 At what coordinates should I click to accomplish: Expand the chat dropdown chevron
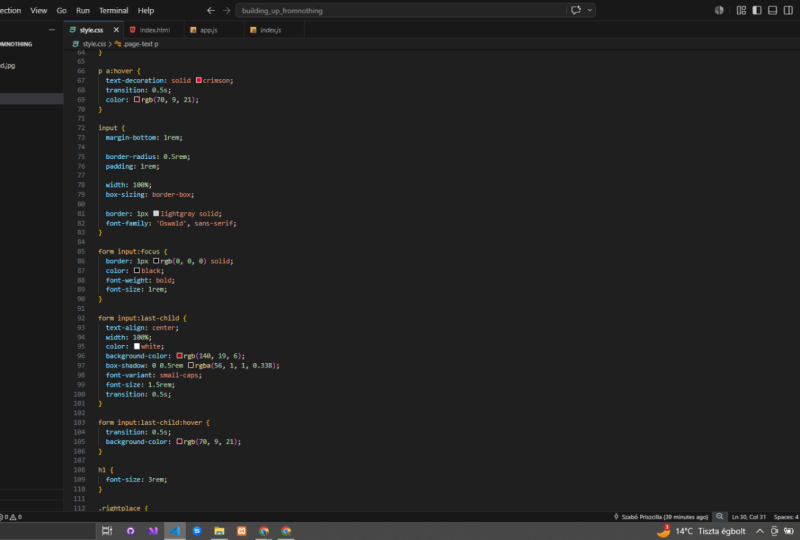tap(590, 10)
